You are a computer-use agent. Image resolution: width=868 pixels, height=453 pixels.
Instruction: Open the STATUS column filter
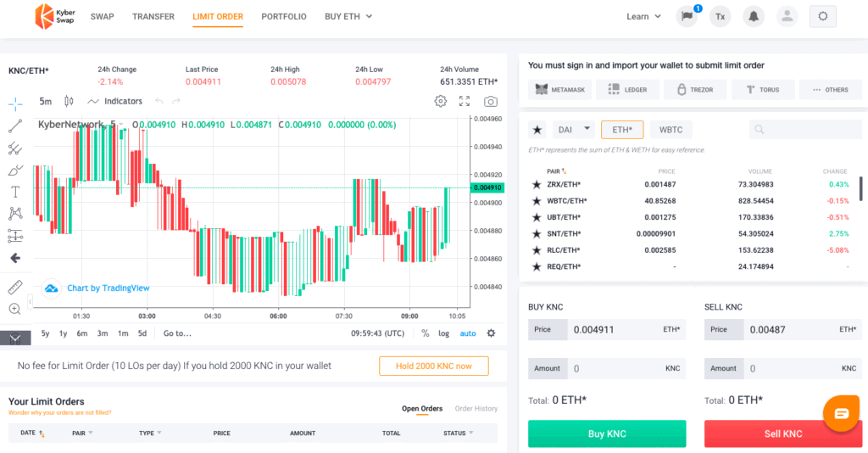459,433
